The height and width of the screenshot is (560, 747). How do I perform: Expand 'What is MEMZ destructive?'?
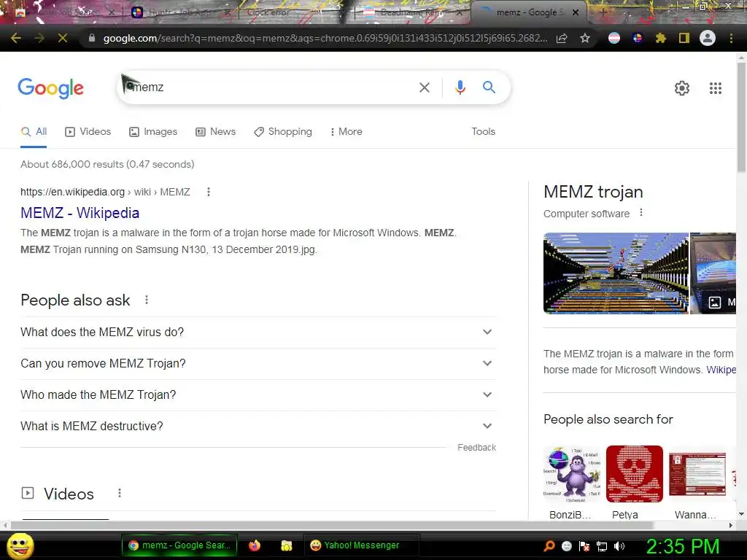click(x=258, y=426)
